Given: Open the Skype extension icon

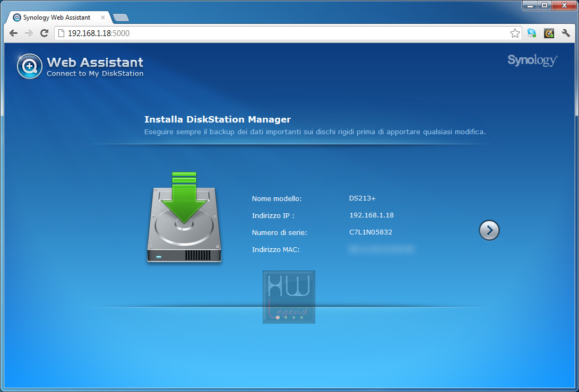Looking at the screenshot, I should pyautogui.click(x=531, y=33).
